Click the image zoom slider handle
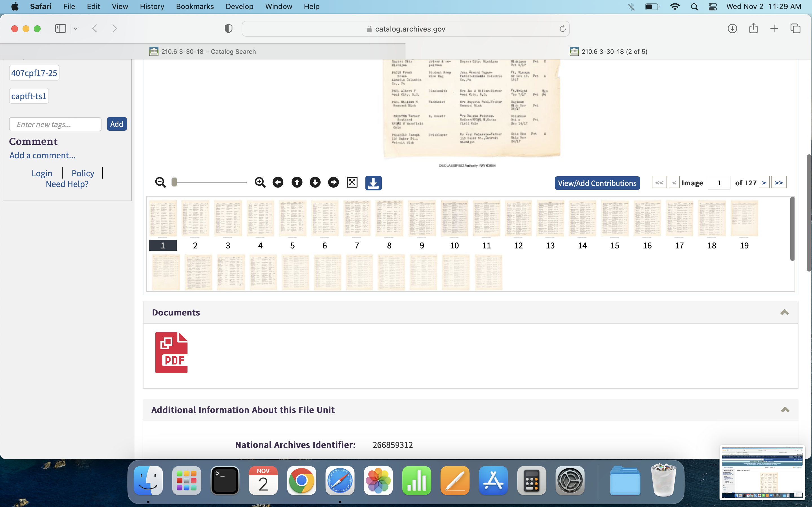The height and width of the screenshot is (507, 812). 174,182
